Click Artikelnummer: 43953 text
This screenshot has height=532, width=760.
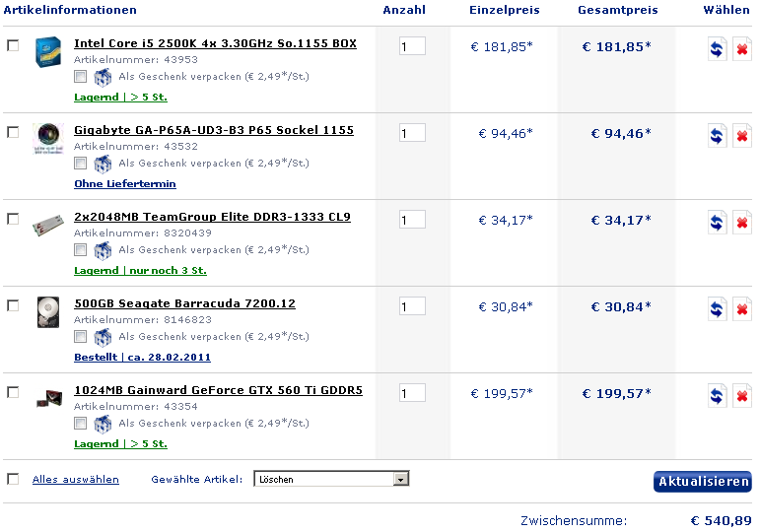[x=136, y=59]
